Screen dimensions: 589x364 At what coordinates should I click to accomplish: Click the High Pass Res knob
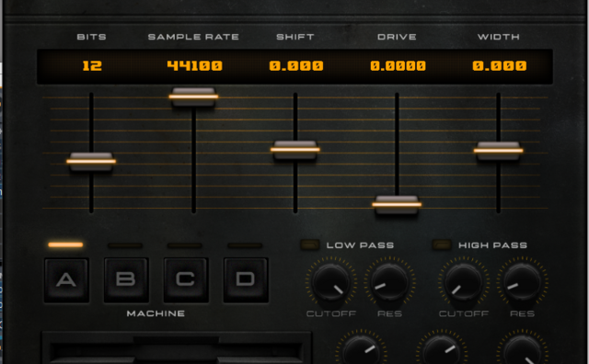click(522, 282)
